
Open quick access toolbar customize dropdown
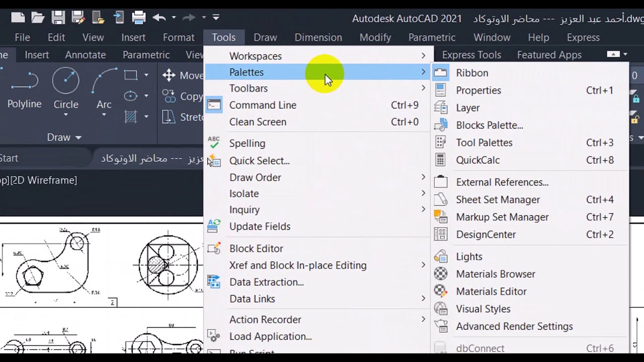[x=216, y=18]
